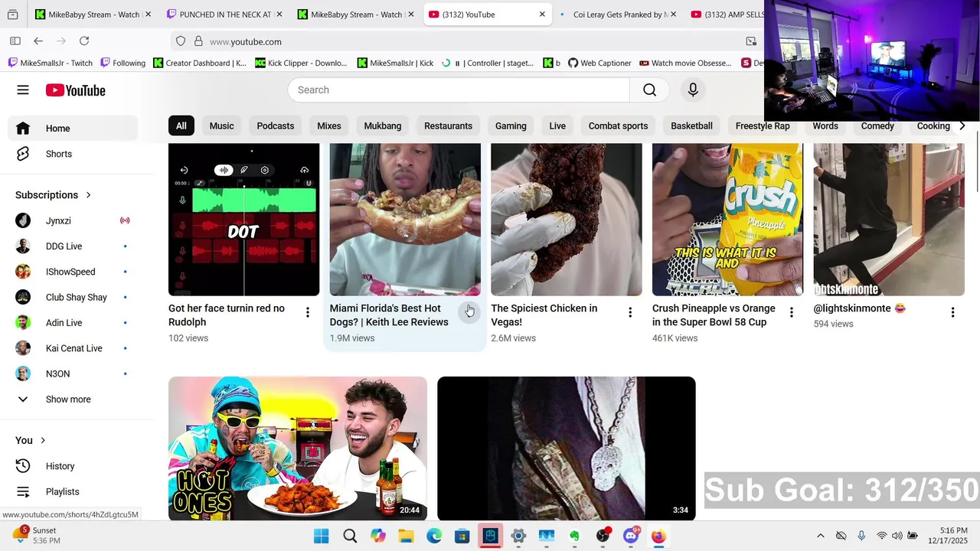
Task: Select the Restaurants filter chip
Action: tap(448, 126)
